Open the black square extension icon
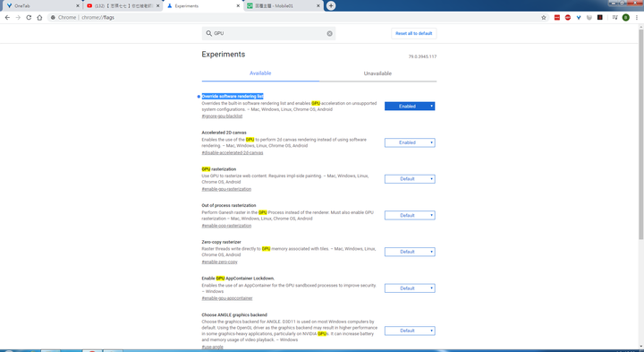 point(599,18)
